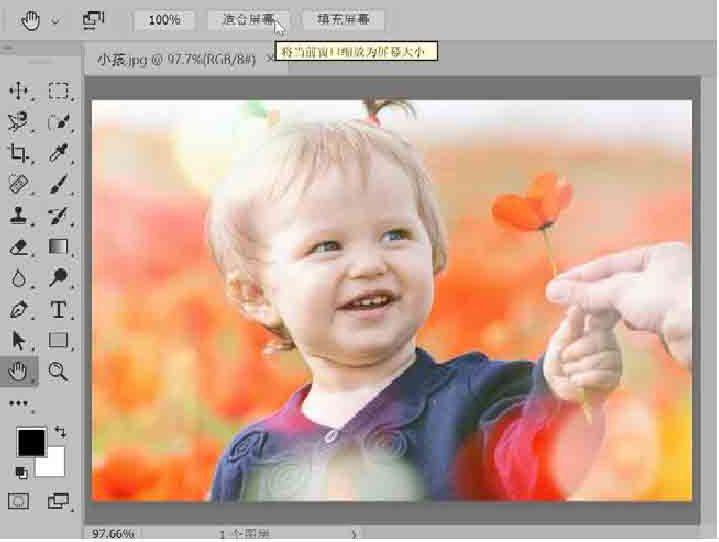
Task: Select the Blur tool
Action: (x=18, y=278)
